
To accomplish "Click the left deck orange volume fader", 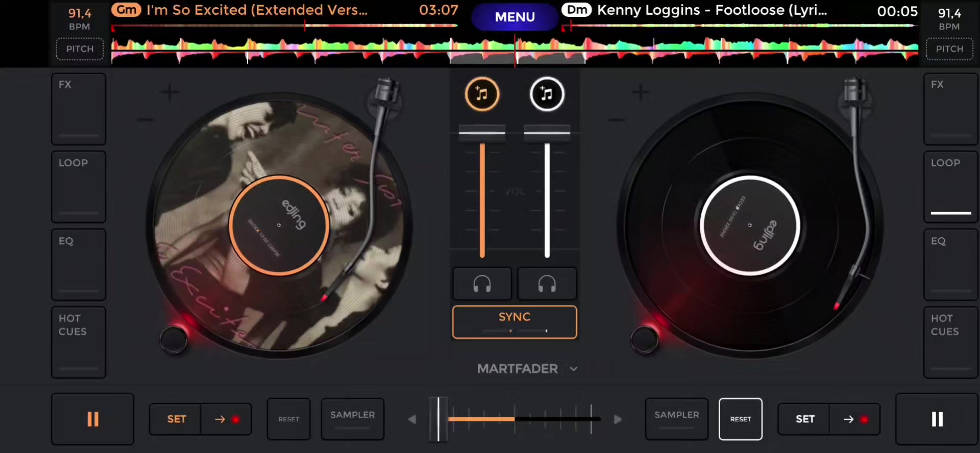I will coord(482,133).
